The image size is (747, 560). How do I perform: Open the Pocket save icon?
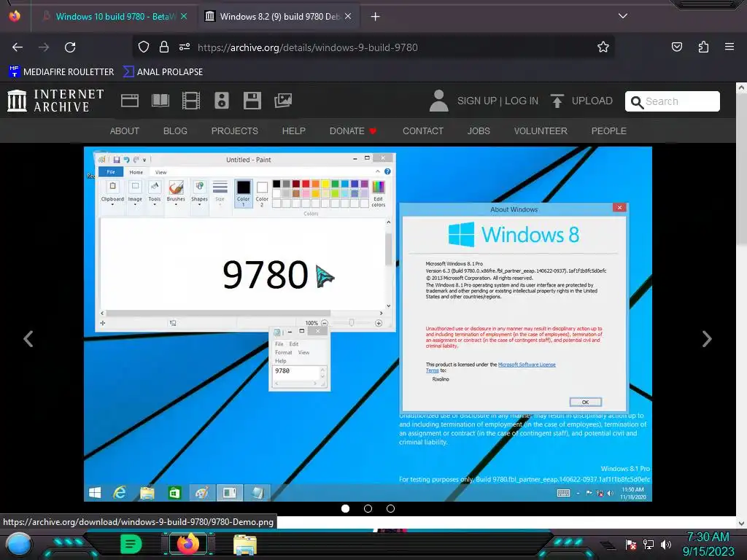[x=676, y=47]
